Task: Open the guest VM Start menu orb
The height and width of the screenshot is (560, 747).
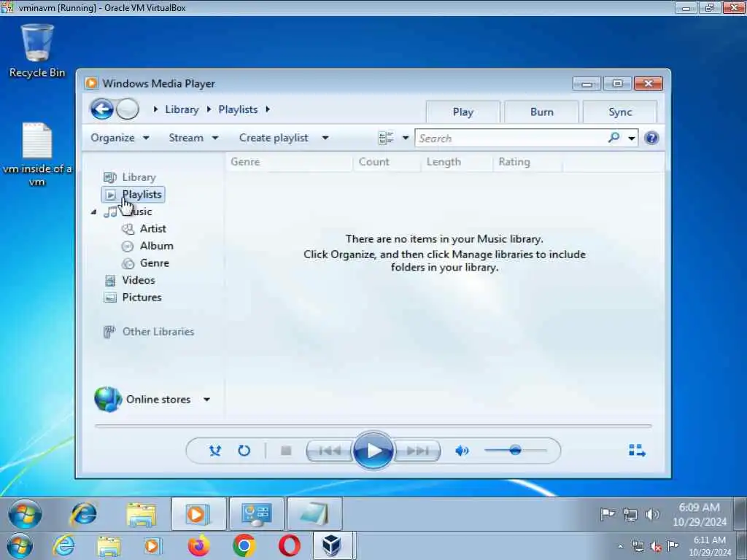Action: [x=25, y=514]
